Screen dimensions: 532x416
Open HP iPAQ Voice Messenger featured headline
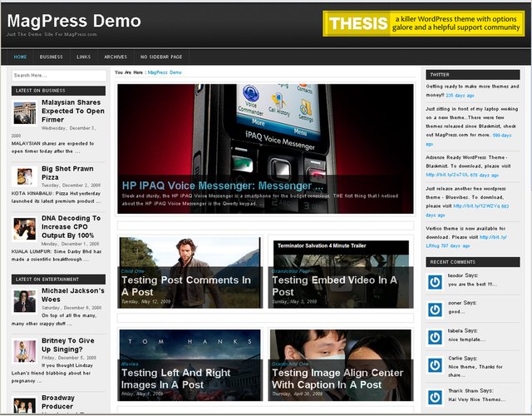(x=222, y=186)
